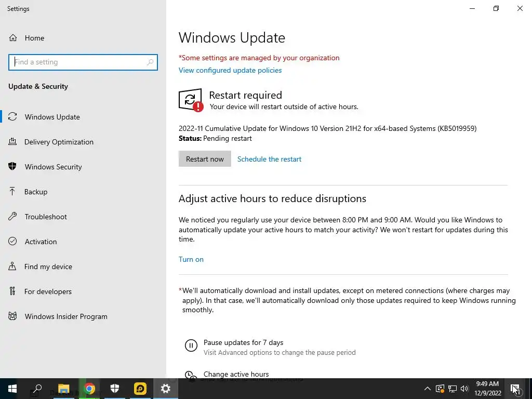Viewport: 532px width, 399px height.
Task: Click the Windows Update sync arrows icon in sidebar
Action: [x=12, y=117]
